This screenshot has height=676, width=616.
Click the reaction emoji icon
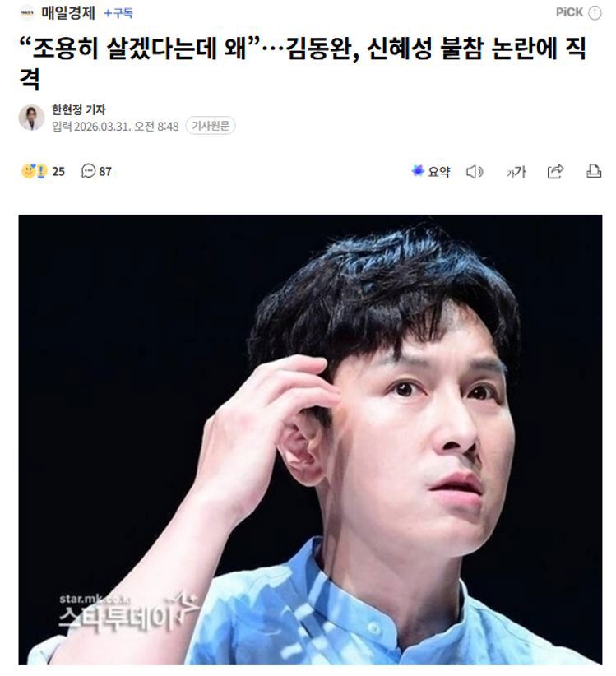[34, 171]
